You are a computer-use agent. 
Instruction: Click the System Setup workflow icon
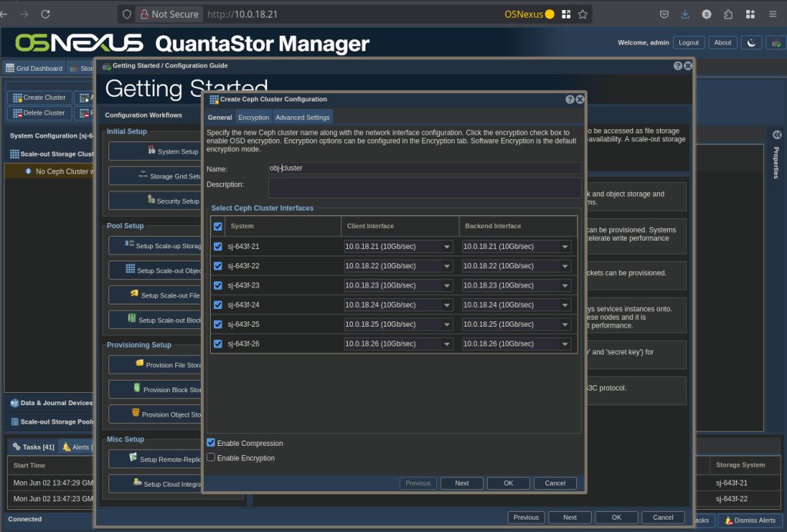point(152,151)
